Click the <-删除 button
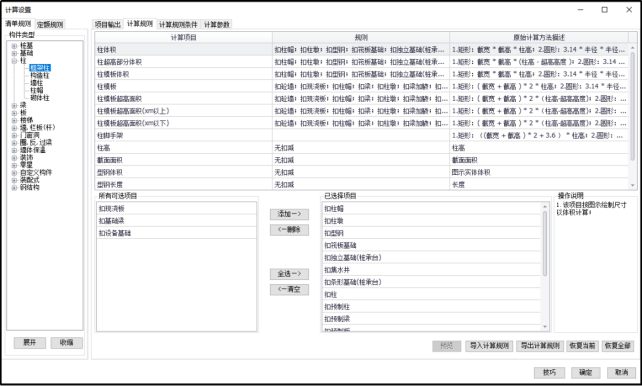 (289, 230)
